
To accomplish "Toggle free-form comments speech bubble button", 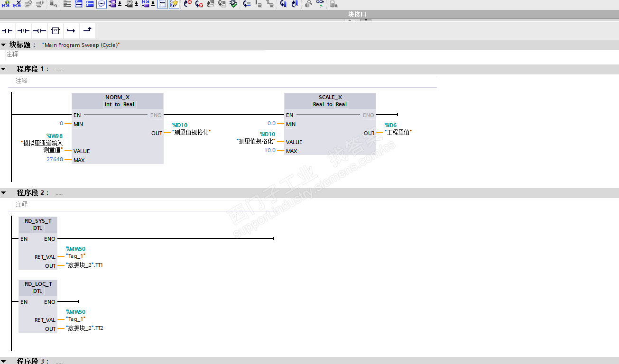I will tap(102, 4).
